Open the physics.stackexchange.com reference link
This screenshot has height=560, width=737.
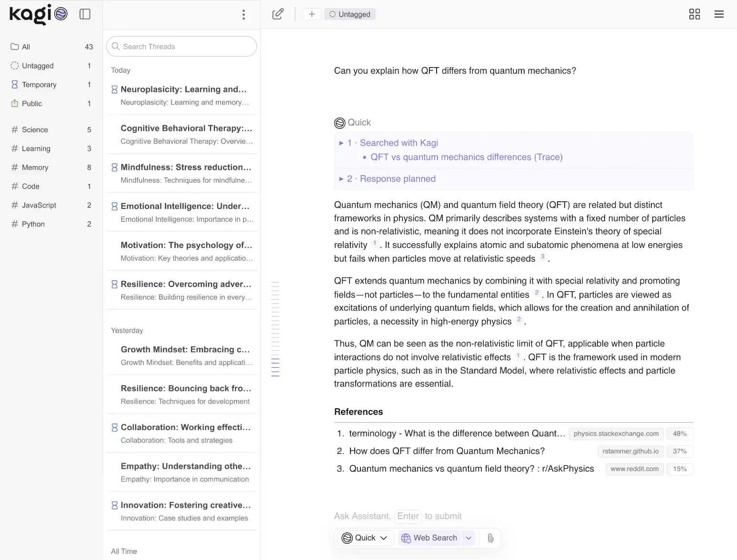pos(616,434)
